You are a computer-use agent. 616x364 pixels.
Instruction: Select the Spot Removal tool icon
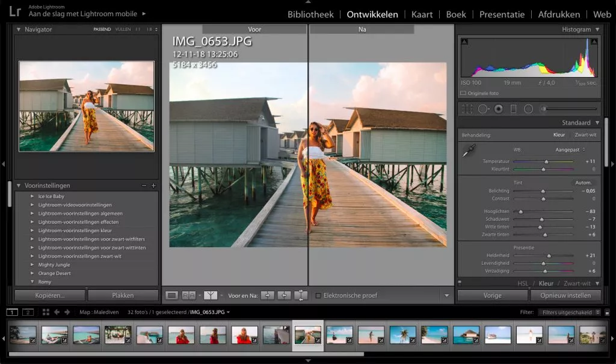click(483, 109)
